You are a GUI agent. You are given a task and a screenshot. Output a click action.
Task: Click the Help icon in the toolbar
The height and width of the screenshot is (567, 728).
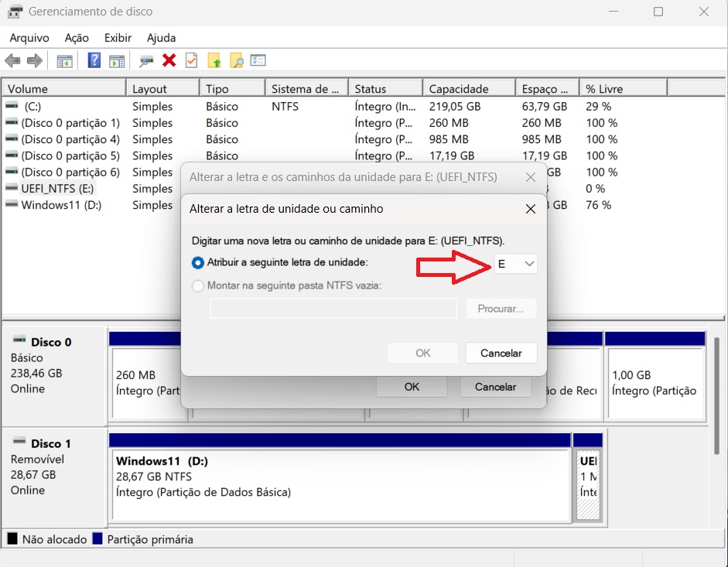(94, 60)
